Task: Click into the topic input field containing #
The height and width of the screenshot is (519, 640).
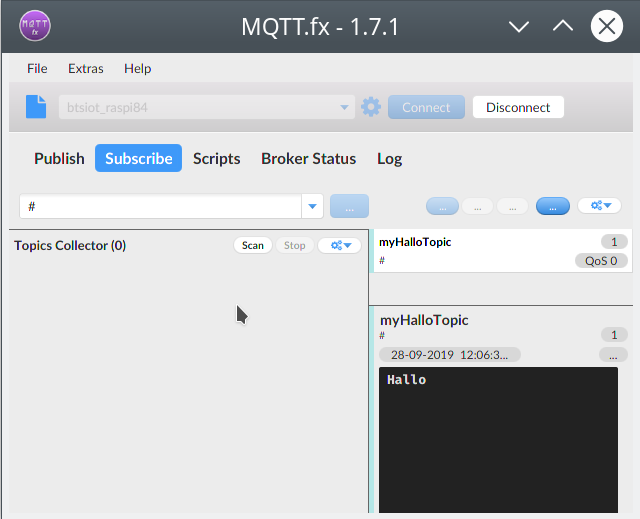Action: pyautogui.click(x=161, y=206)
